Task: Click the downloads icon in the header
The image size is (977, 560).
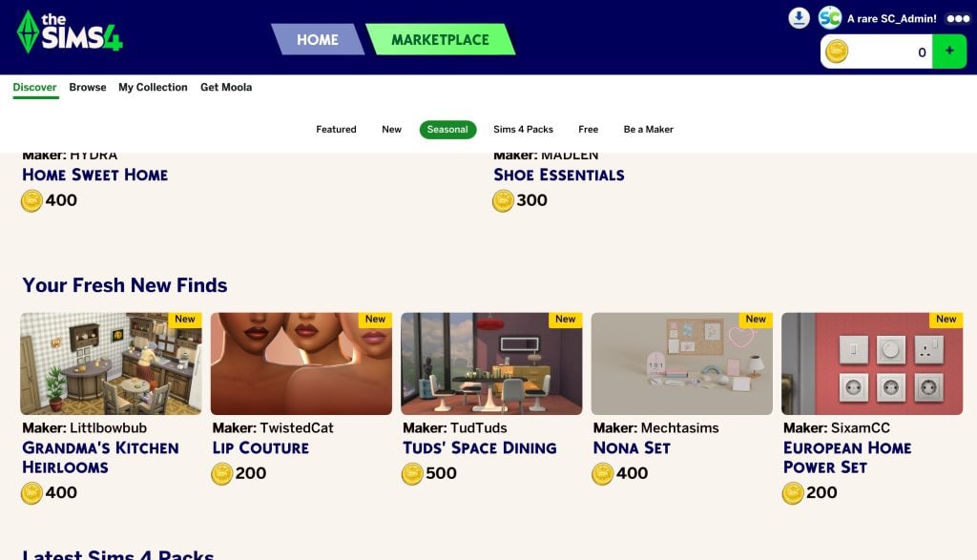Action: point(800,17)
